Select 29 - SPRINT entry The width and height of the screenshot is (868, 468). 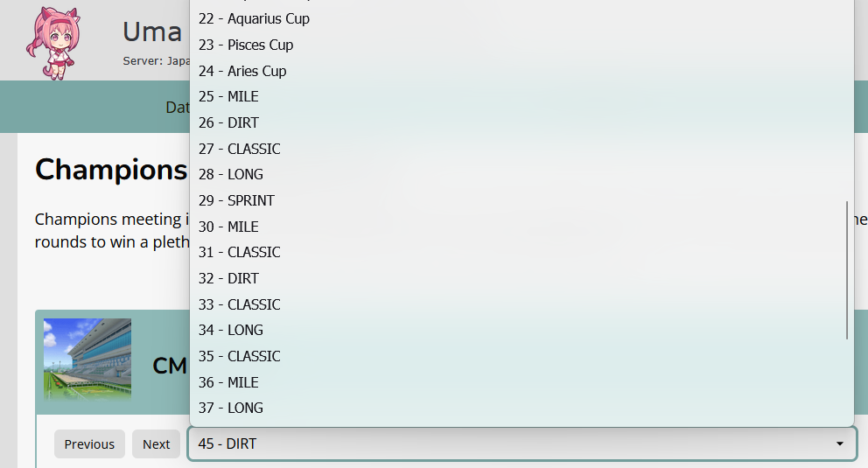click(521, 200)
